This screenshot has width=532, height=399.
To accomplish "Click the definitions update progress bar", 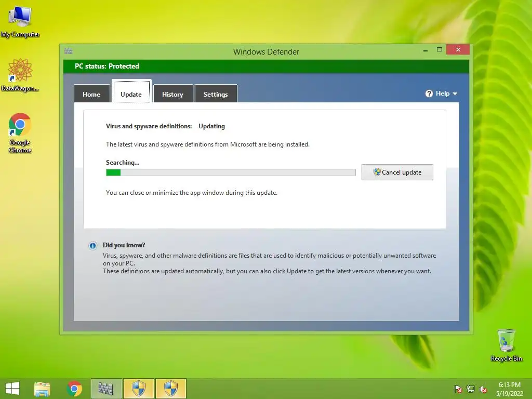I will tap(231, 172).
